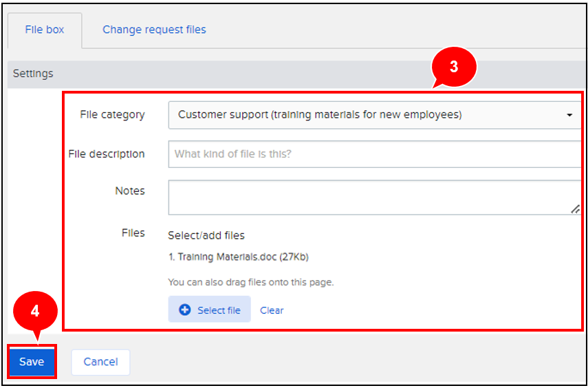Screen dimensions: 588x388
Task: Click the red step 3 callout marker
Action: point(453,69)
